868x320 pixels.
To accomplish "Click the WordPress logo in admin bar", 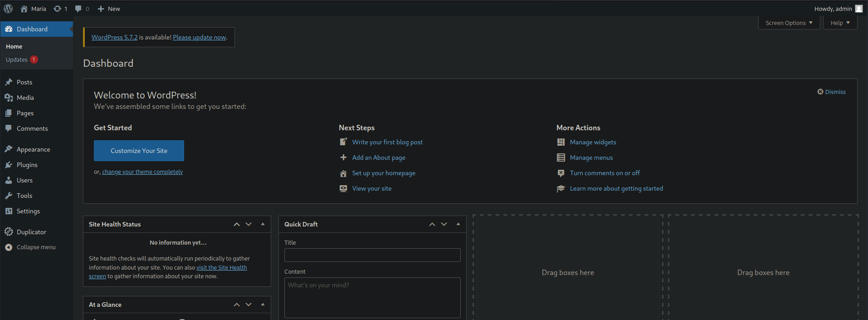I will [8, 9].
